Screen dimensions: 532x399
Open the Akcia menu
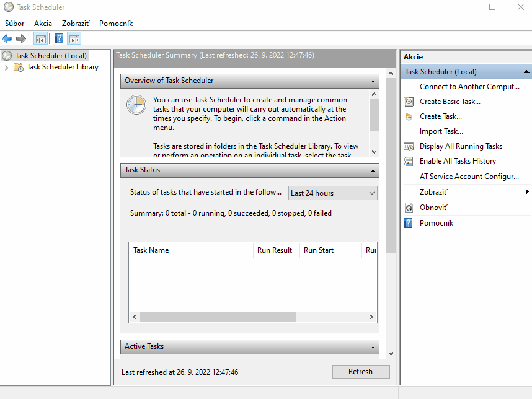tap(43, 24)
